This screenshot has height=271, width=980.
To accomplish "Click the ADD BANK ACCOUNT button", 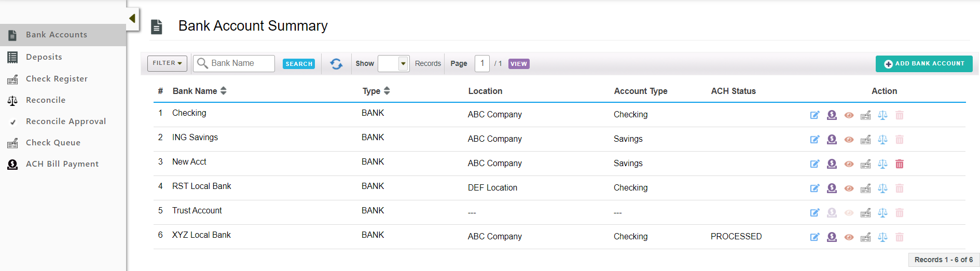I will point(924,64).
